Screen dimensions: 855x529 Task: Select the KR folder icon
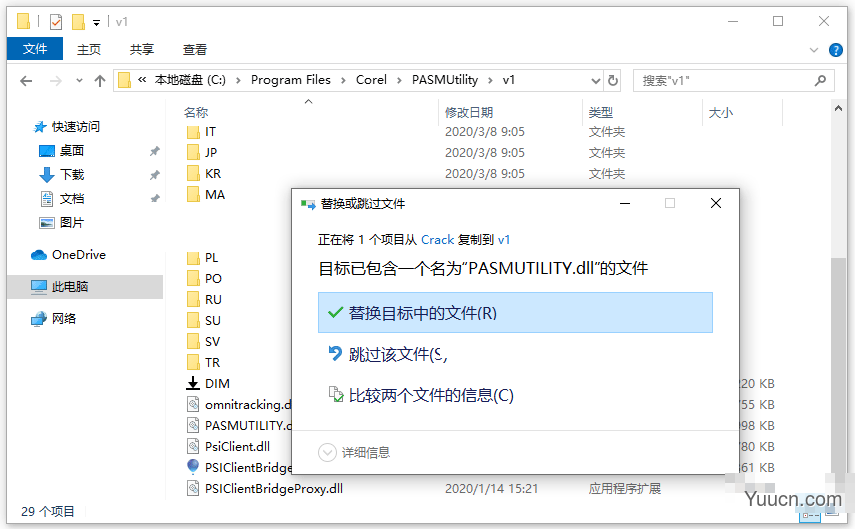pos(193,173)
